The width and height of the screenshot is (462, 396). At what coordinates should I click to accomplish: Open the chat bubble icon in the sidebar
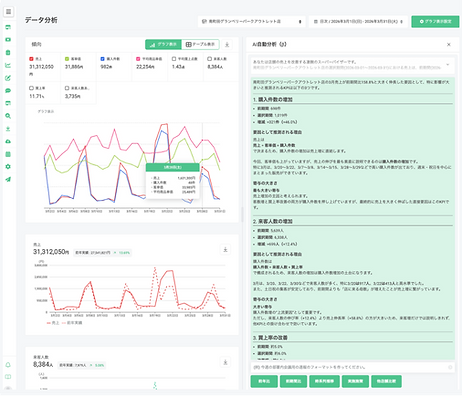(8, 91)
